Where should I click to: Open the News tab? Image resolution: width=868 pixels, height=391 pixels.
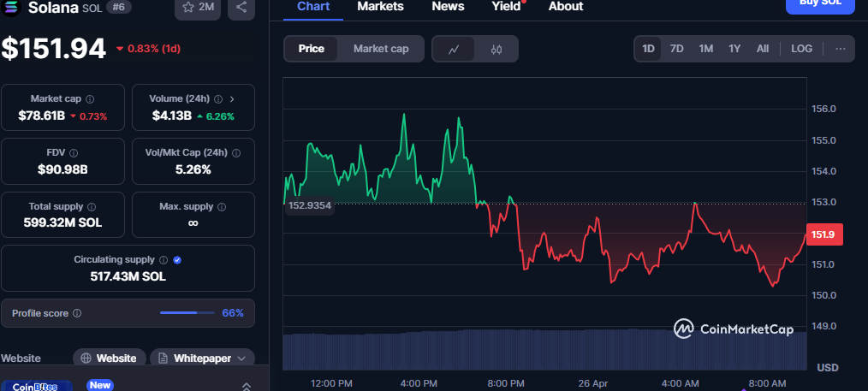(448, 7)
